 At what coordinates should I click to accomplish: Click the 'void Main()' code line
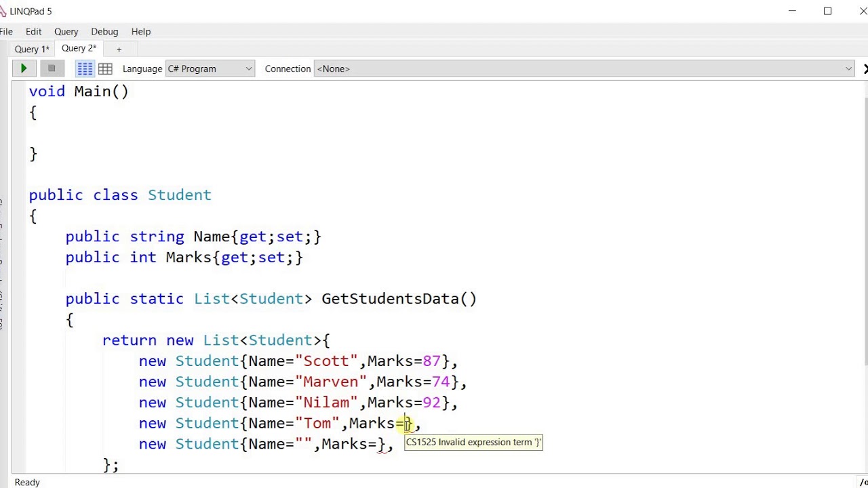[x=79, y=91]
